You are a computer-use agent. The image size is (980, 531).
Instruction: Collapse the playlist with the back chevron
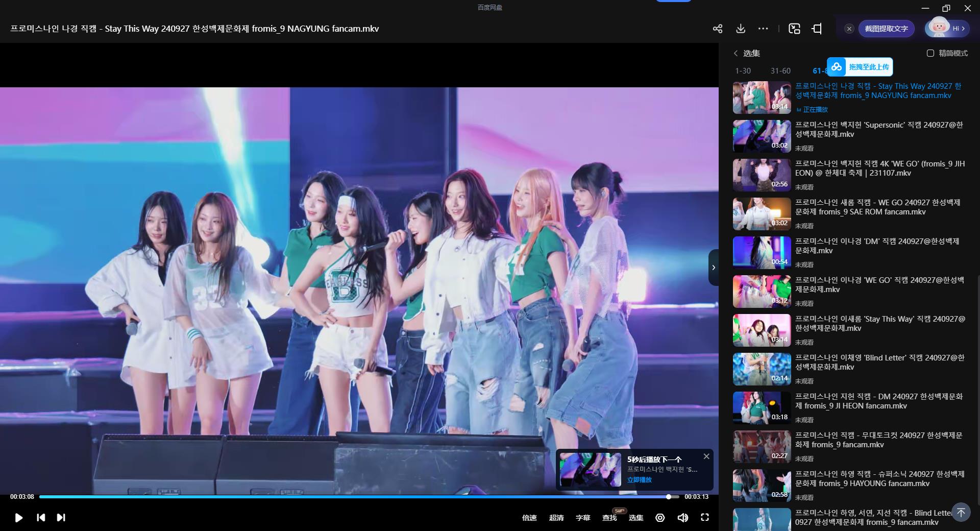point(735,53)
